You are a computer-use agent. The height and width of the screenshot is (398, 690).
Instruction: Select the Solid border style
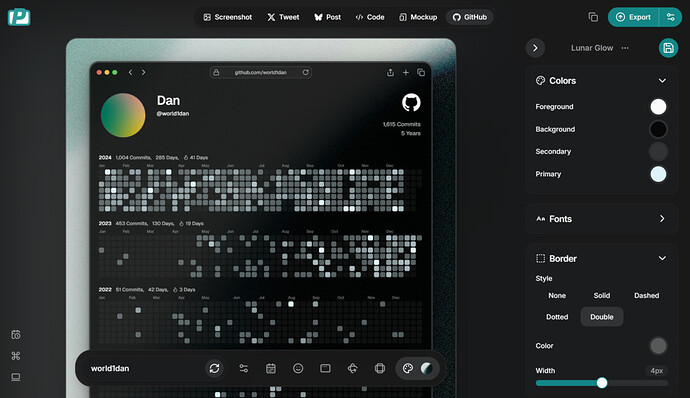(602, 295)
